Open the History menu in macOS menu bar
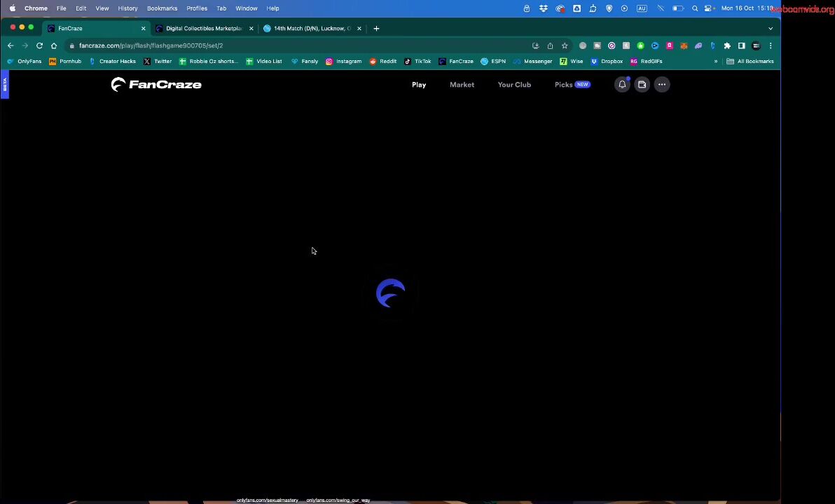835x504 pixels. click(x=127, y=8)
